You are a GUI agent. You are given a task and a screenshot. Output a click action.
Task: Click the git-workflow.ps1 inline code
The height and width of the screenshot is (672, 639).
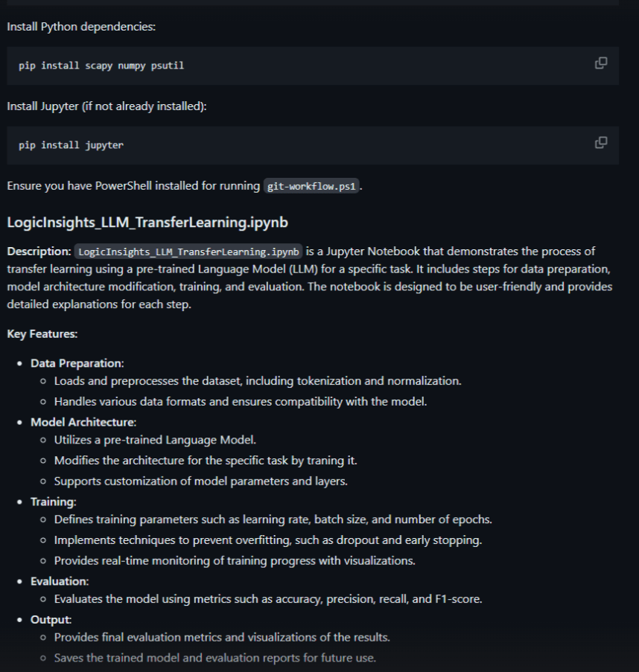pyautogui.click(x=311, y=186)
